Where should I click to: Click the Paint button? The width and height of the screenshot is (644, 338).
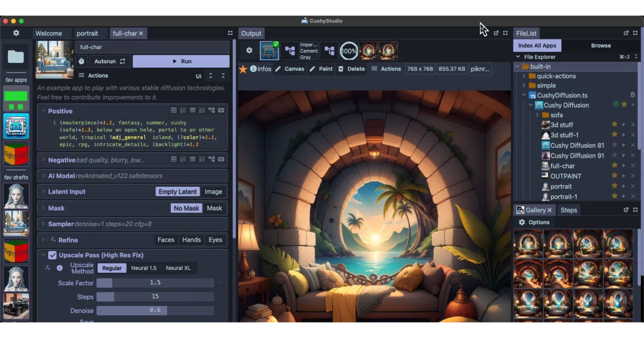click(320, 69)
